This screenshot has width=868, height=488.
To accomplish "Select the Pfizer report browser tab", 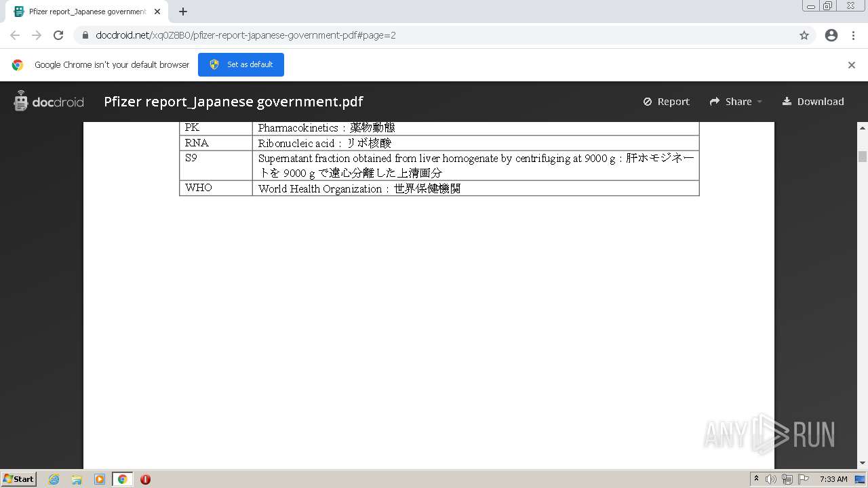I will pyautogui.click(x=87, y=12).
